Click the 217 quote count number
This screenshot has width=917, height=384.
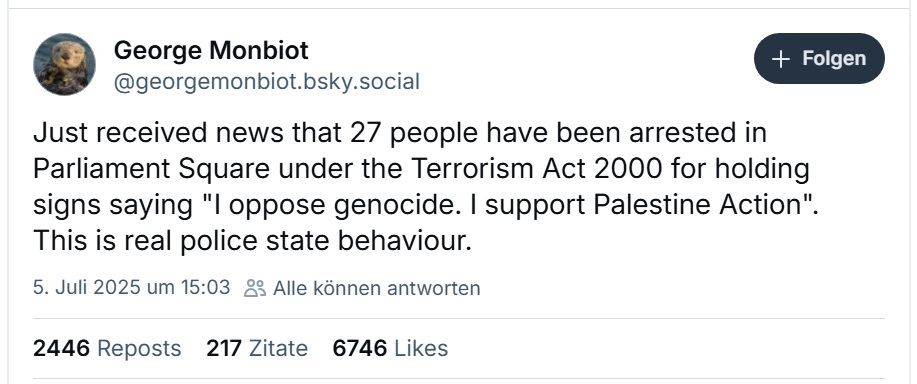coord(224,348)
